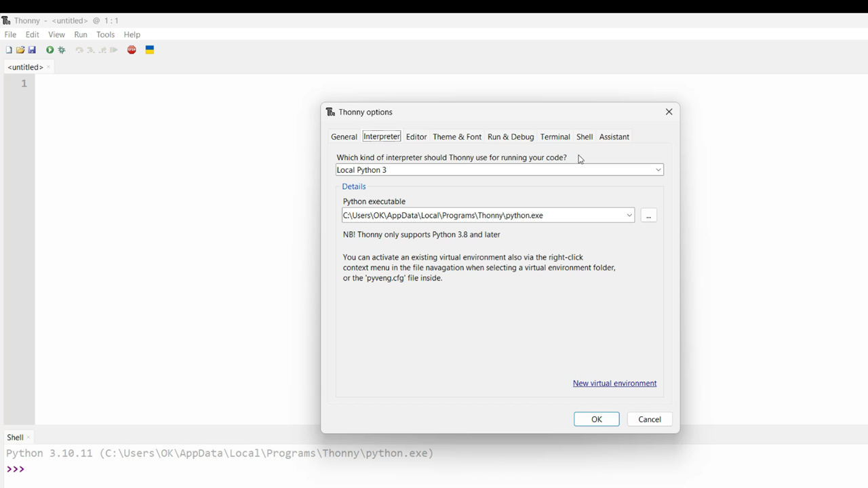Click the 'Python executable' label
The image size is (868, 488).
[374, 201]
